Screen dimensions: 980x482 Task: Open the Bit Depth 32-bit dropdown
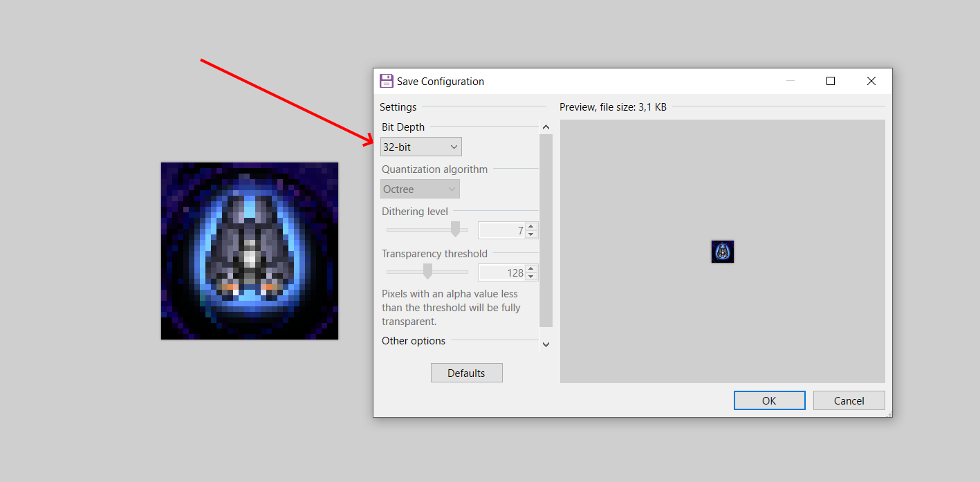[421, 147]
